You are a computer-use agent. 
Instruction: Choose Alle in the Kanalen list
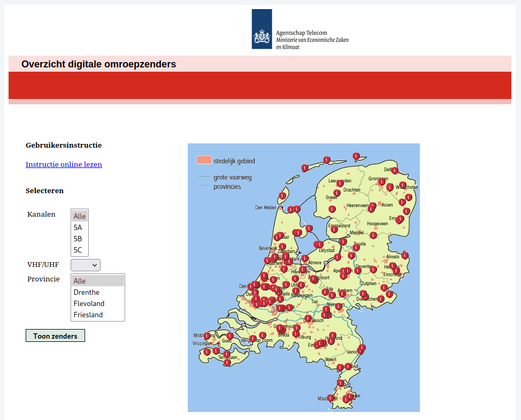coord(79,216)
